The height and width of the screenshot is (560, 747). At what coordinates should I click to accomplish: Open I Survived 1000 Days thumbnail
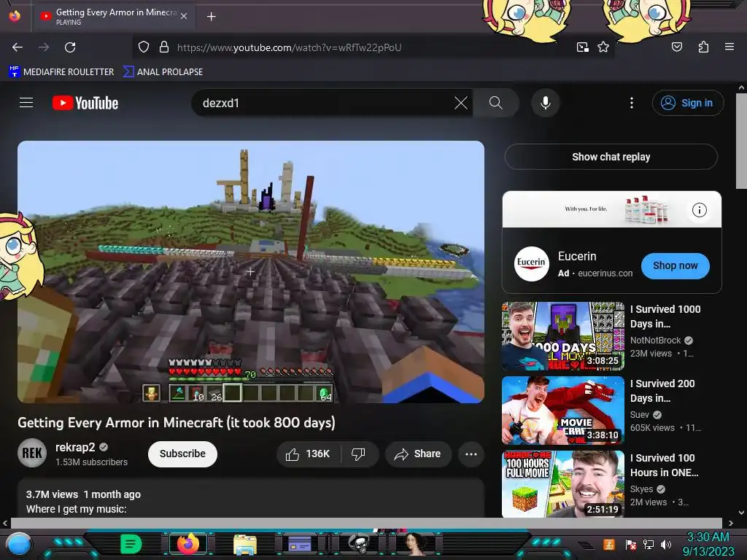point(563,336)
